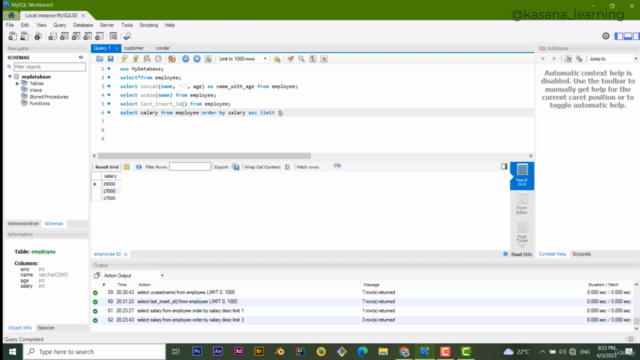640x360 pixels.
Task: Execute statement under cursor lightning icon
Action: (x=136, y=59)
